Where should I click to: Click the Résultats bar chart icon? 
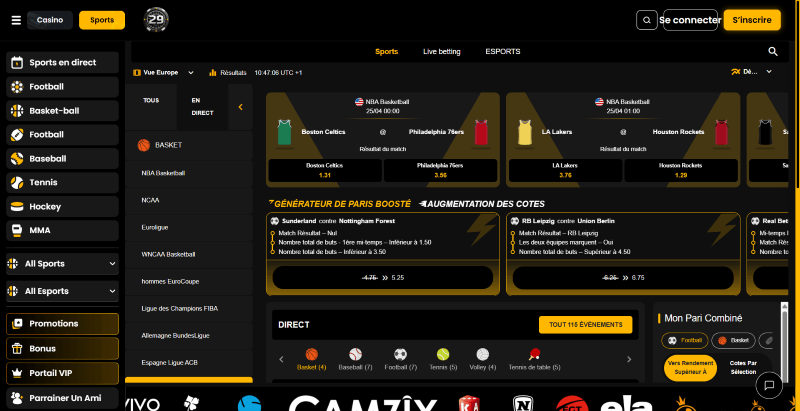click(213, 73)
